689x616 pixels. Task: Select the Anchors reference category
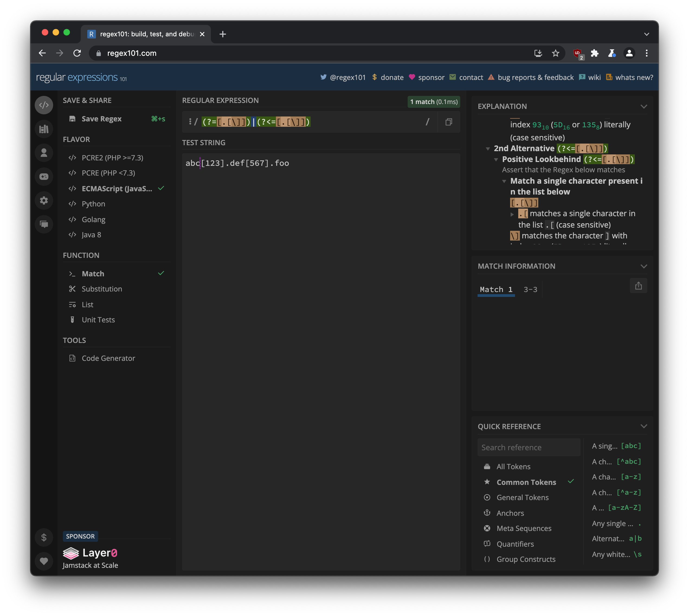(510, 513)
